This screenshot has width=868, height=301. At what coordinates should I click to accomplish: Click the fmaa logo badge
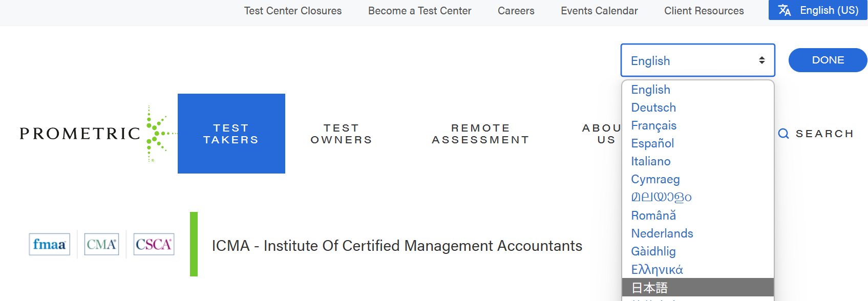pyautogui.click(x=50, y=244)
